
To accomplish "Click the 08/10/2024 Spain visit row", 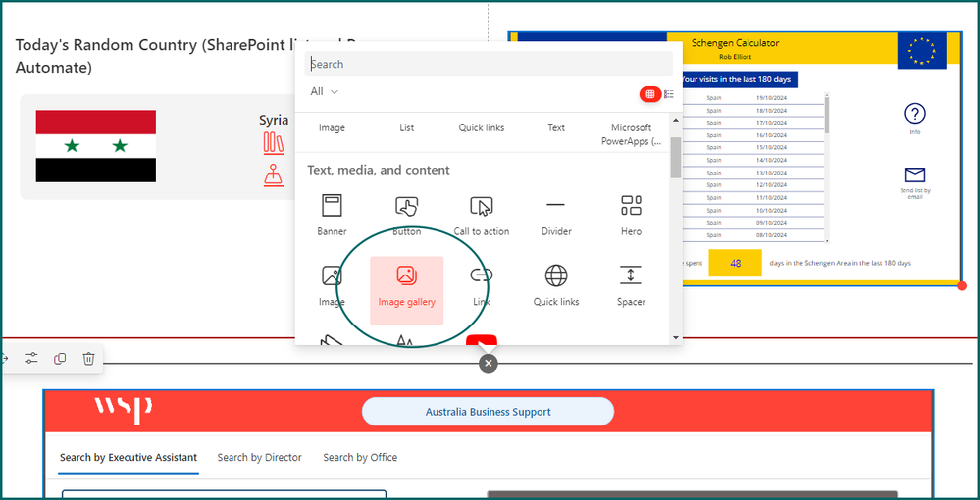I will 753,235.
